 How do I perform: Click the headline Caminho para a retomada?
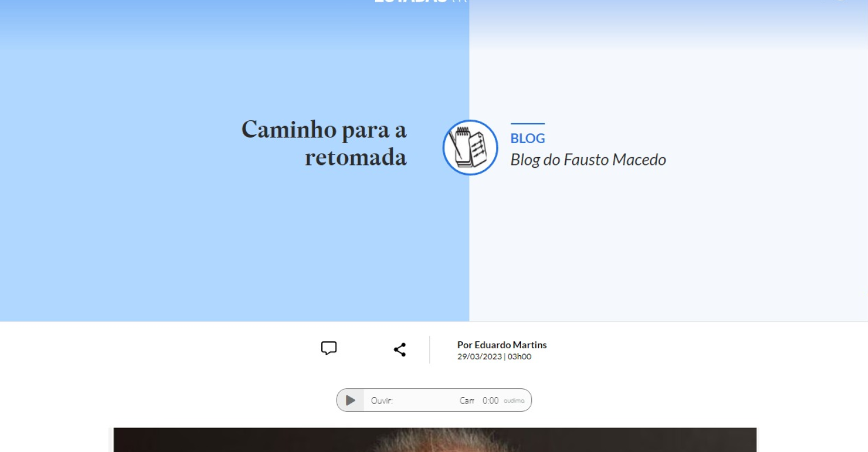pyautogui.click(x=324, y=143)
